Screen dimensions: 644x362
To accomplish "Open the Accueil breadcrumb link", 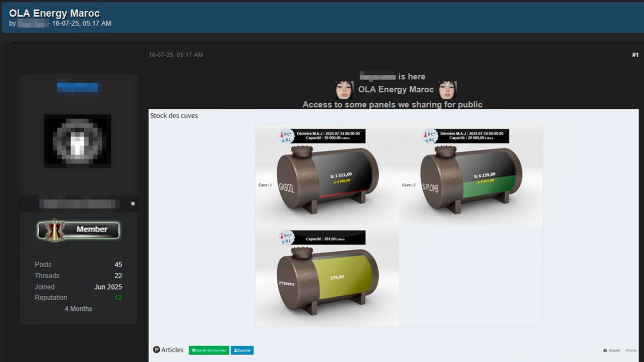I will click(614, 350).
